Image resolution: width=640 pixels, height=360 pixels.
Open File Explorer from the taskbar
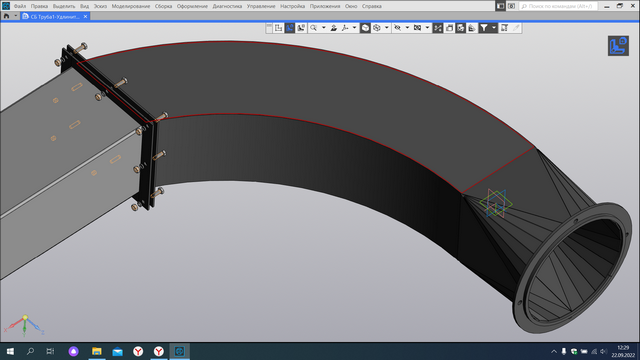pos(97,351)
